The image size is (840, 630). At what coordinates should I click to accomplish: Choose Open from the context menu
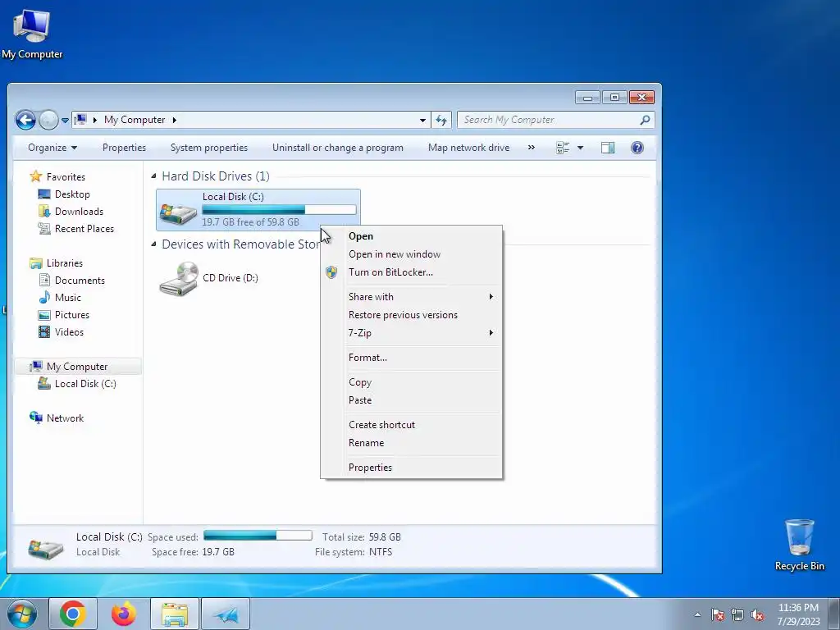click(411, 236)
